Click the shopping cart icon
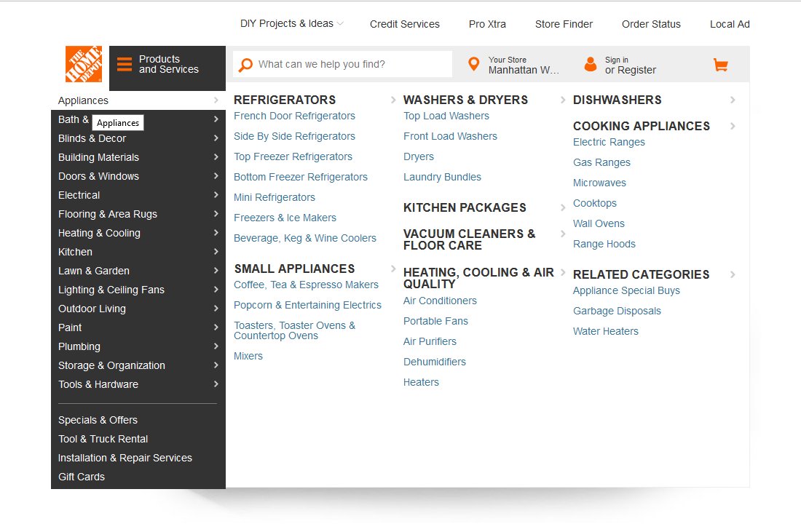This screenshot has height=532, width=801. pyautogui.click(x=720, y=64)
